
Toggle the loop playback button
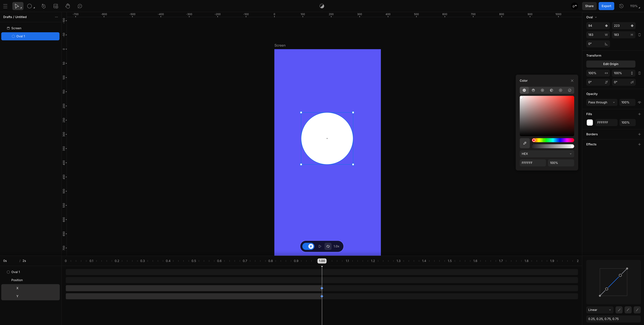(x=328, y=246)
